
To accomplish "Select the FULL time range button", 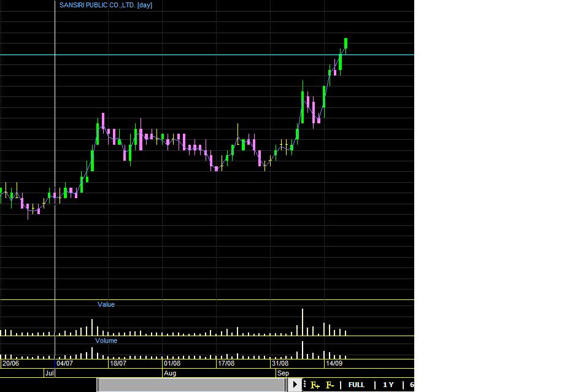I will click(356, 385).
